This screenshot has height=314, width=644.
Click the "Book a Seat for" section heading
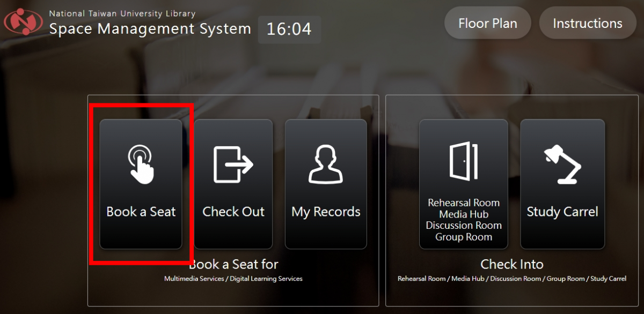pyautogui.click(x=233, y=264)
